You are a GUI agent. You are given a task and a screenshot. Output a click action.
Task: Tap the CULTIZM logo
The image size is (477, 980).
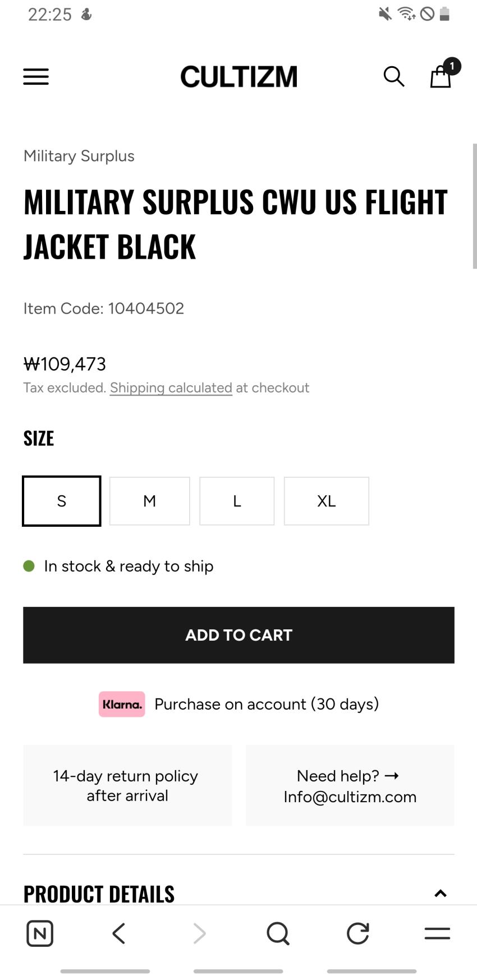(238, 77)
